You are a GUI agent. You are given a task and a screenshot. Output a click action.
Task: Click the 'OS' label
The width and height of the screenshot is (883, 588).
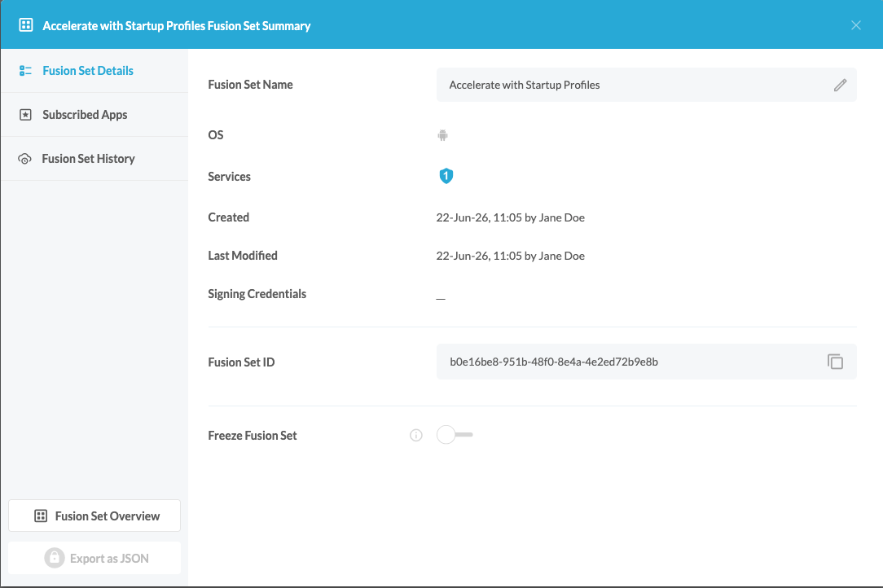coord(216,135)
